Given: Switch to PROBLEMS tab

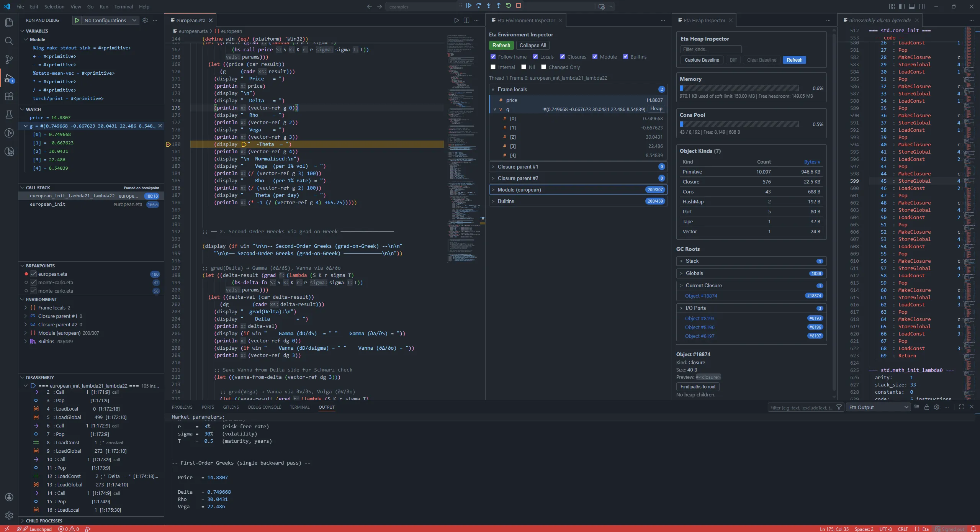Looking at the screenshot, I should pos(182,407).
